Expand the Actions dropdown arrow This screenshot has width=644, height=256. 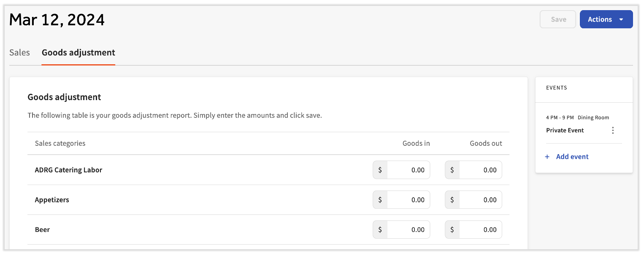click(x=621, y=19)
